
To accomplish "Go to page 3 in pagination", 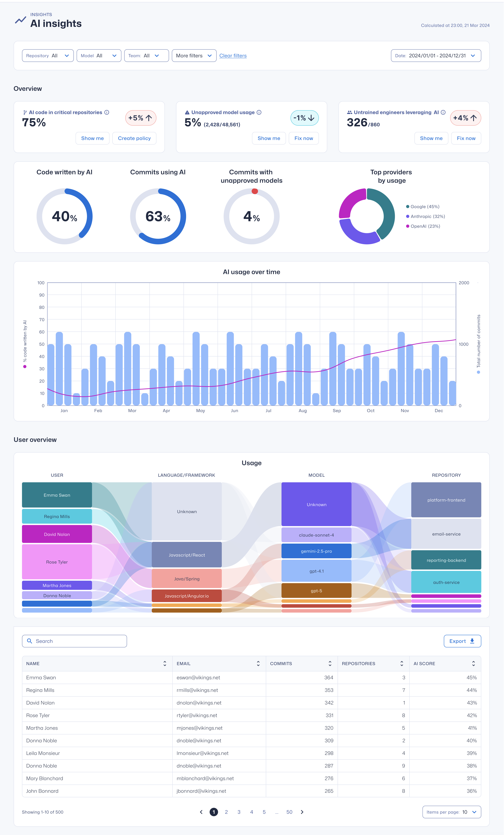I will pos(239,812).
